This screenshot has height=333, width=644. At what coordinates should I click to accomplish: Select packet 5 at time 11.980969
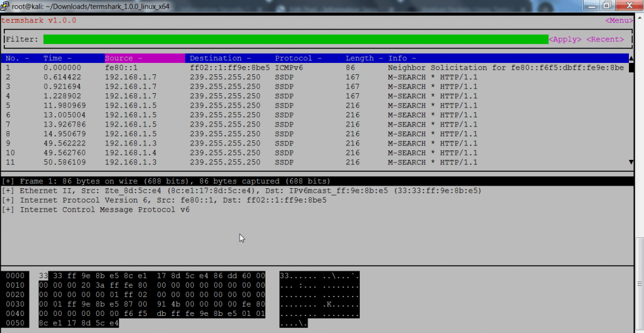point(314,106)
